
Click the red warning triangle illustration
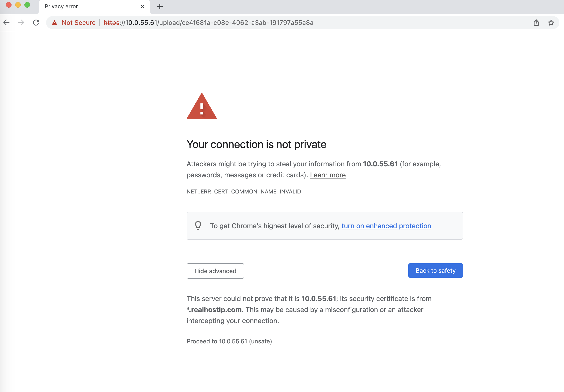pyautogui.click(x=202, y=107)
